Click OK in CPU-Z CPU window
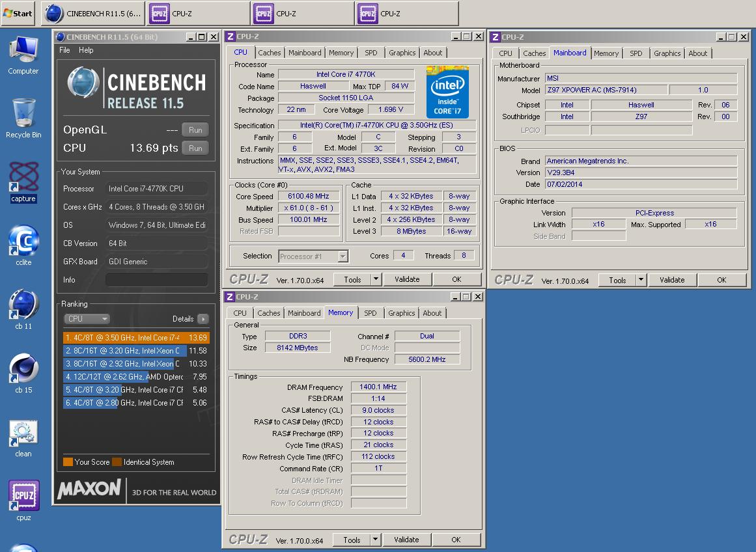This screenshot has width=756, height=552. click(456, 279)
